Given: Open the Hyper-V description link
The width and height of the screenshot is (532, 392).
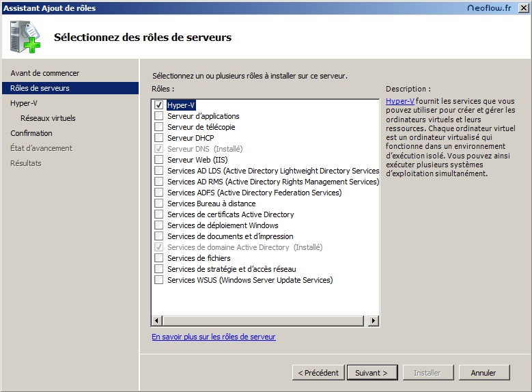Looking at the screenshot, I should click(x=400, y=101).
